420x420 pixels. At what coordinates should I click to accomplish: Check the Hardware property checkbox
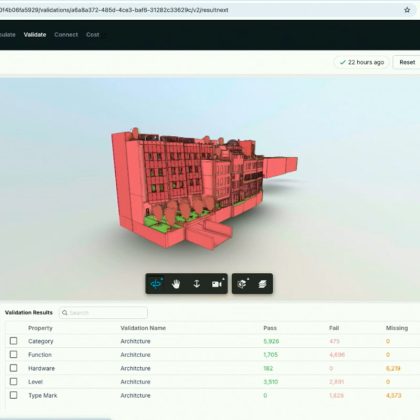[x=13, y=368]
